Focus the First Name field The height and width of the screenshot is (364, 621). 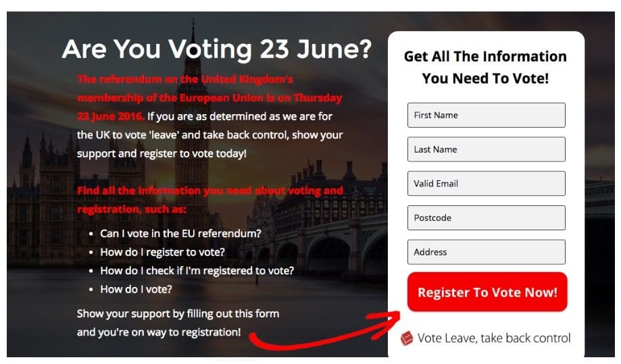click(486, 115)
